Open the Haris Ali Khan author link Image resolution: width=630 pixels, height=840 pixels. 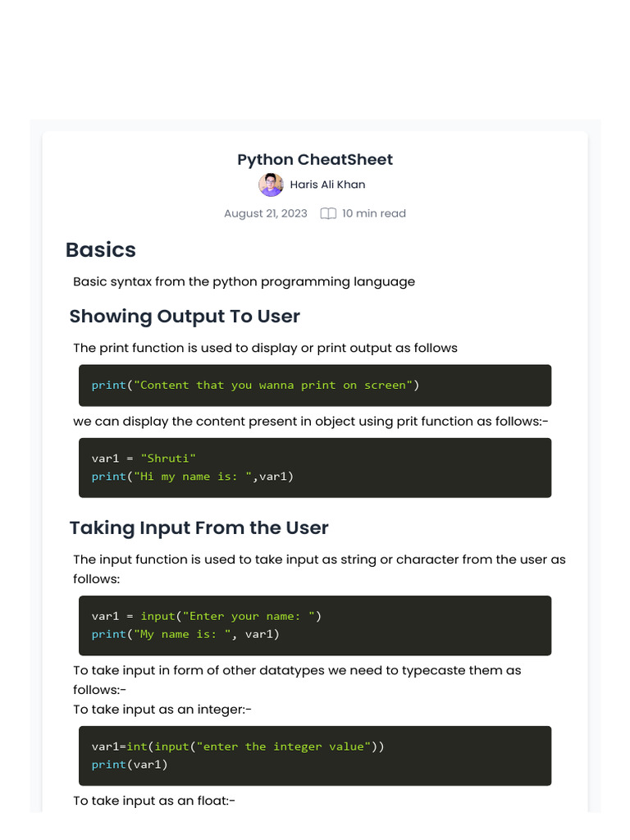(x=327, y=185)
